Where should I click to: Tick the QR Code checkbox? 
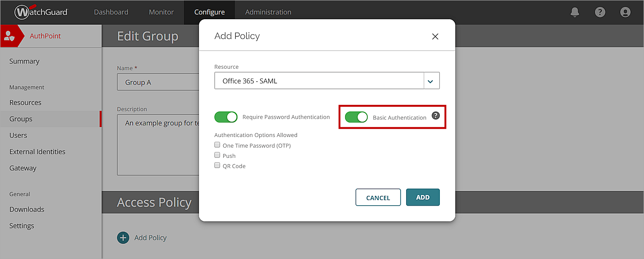[217, 166]
